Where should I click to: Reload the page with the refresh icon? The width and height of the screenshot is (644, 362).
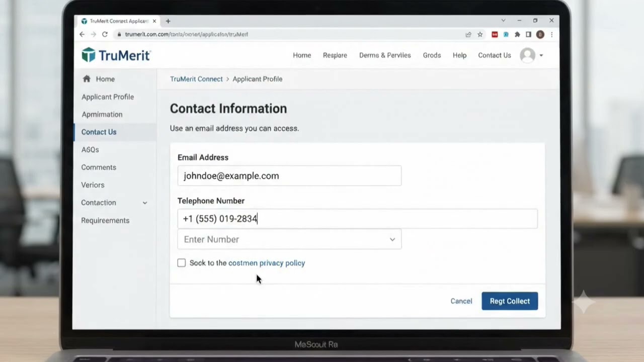click(x=105, y=34)
